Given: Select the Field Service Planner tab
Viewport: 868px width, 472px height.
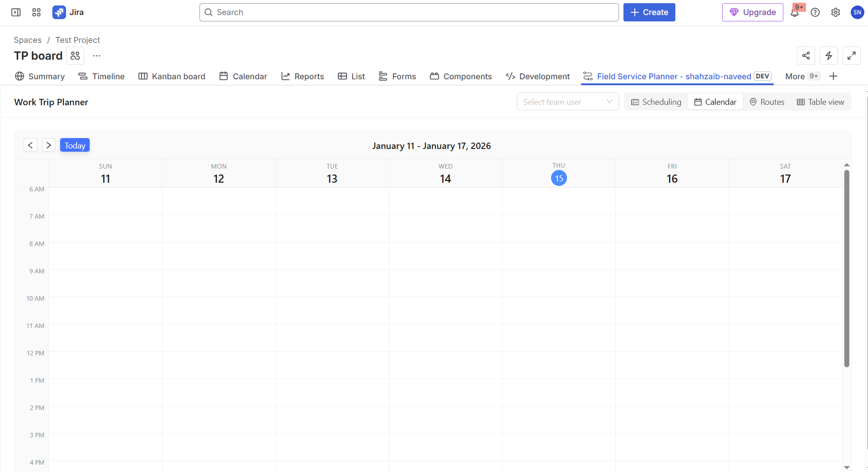Looking at the screenshot, I should pos(677,76).
